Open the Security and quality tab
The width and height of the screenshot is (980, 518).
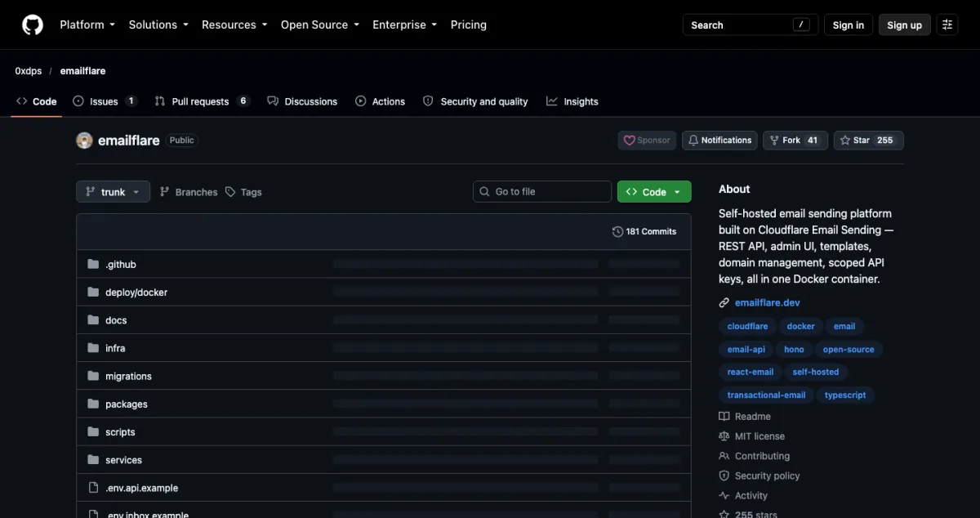coord(475,101)
